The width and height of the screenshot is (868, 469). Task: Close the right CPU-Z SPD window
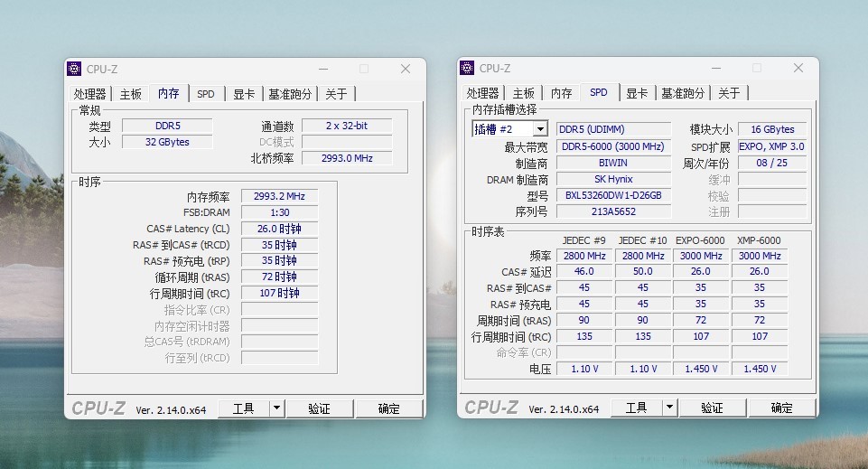tap(798, 68)
